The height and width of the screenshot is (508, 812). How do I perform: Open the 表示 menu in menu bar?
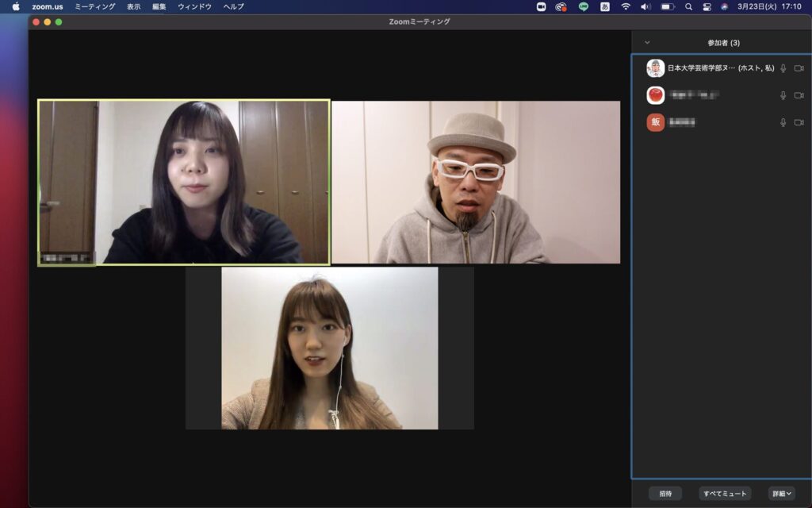(133, 6)
